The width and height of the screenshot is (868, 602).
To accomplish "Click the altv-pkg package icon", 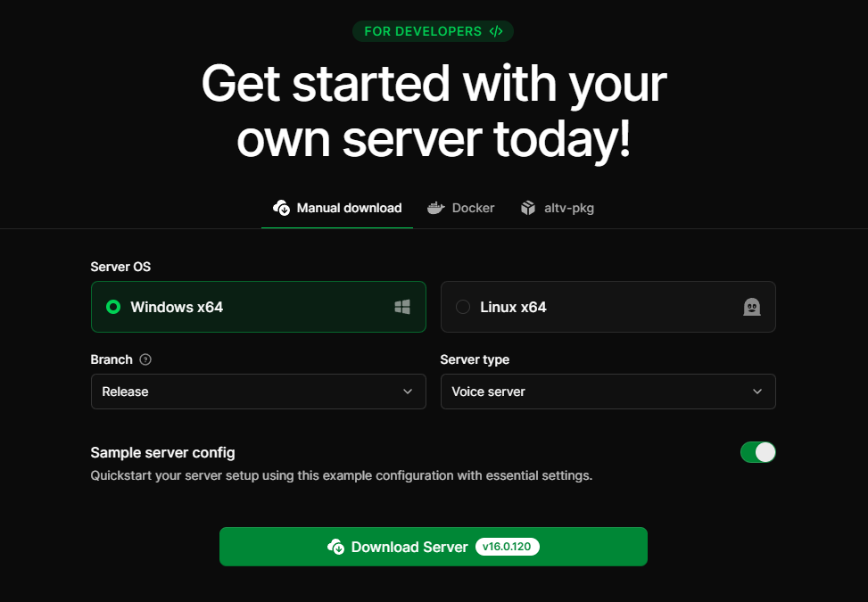I will click(528, 208).
